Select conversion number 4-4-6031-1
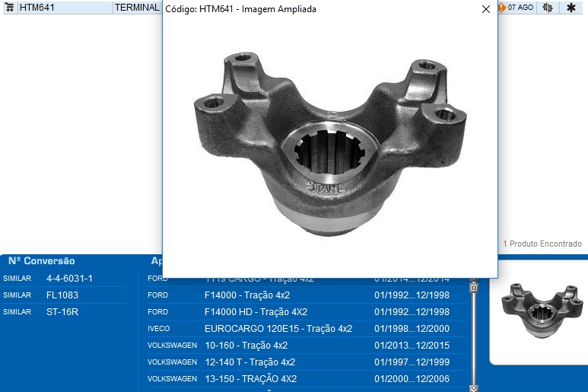This screenshot has height=392, width=588. (x=69, y=279)
